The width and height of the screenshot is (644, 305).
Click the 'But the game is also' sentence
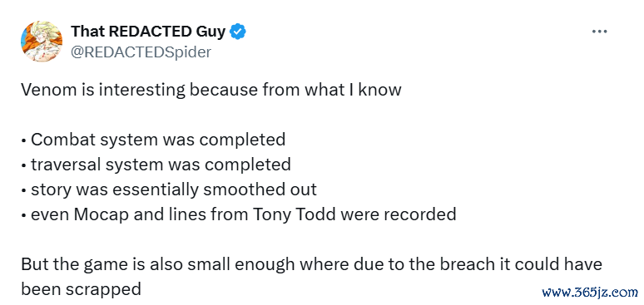[311, 264]
